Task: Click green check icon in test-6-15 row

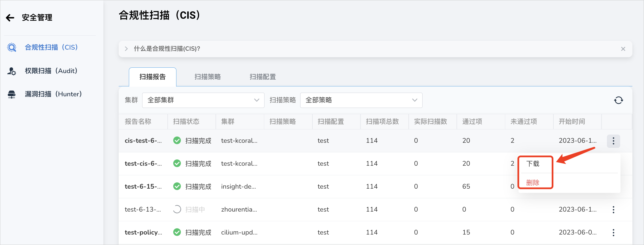Action: 177,186
